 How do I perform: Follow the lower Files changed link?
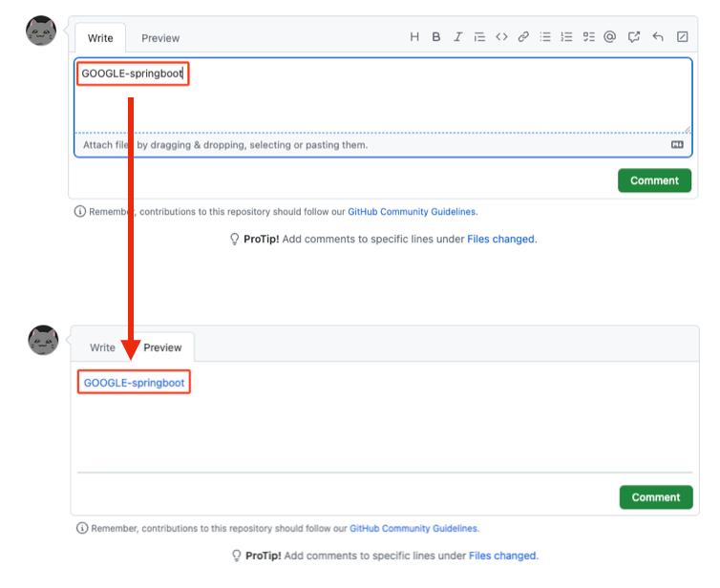pos(502,556)
